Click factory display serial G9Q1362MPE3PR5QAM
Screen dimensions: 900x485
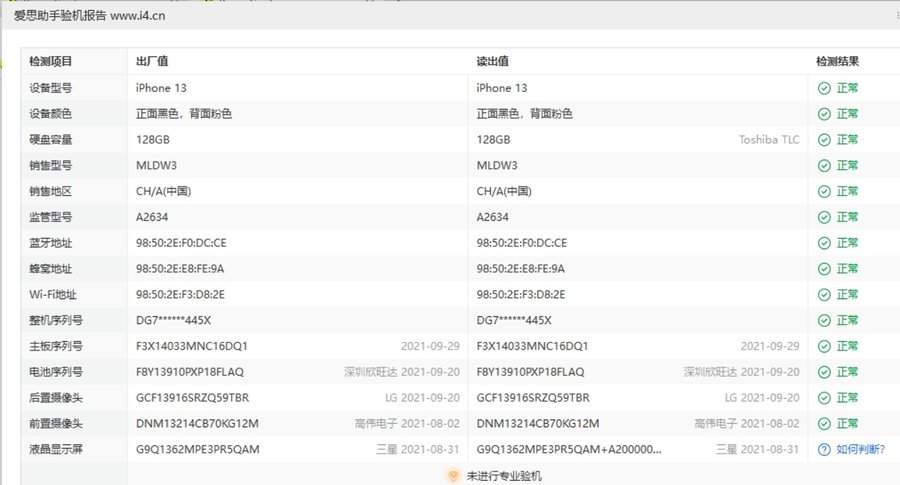tap(197, 449)
